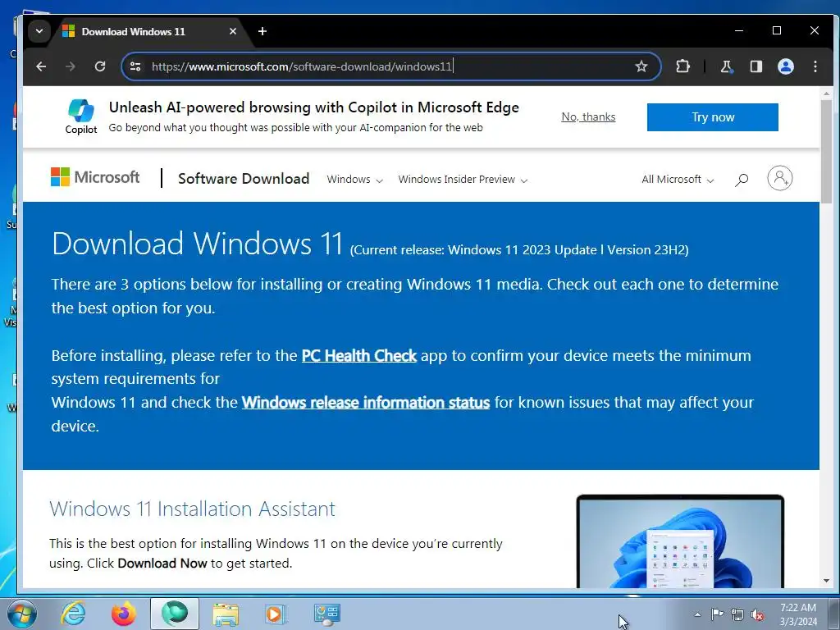Bookmark this page with the star icon

click(641, 66)
